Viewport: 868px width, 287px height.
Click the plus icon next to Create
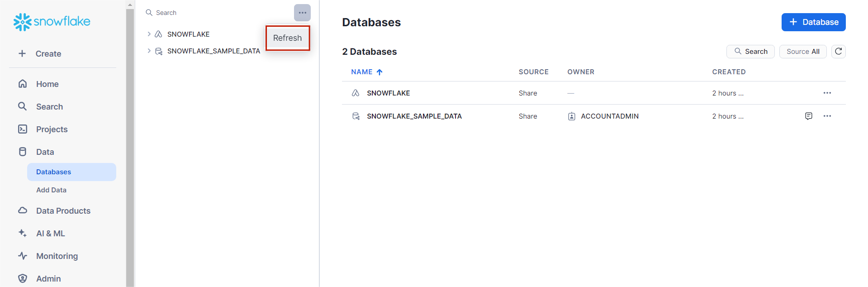pos(22,53)
